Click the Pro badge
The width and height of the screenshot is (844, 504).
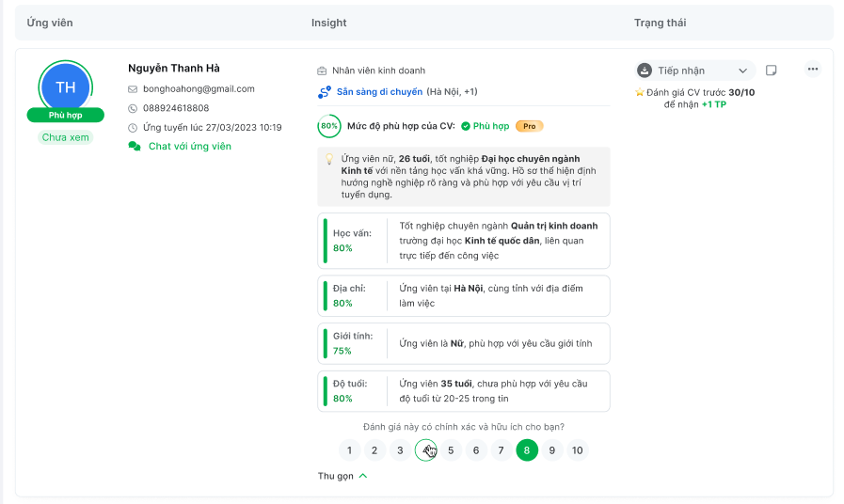click(530, 126)
